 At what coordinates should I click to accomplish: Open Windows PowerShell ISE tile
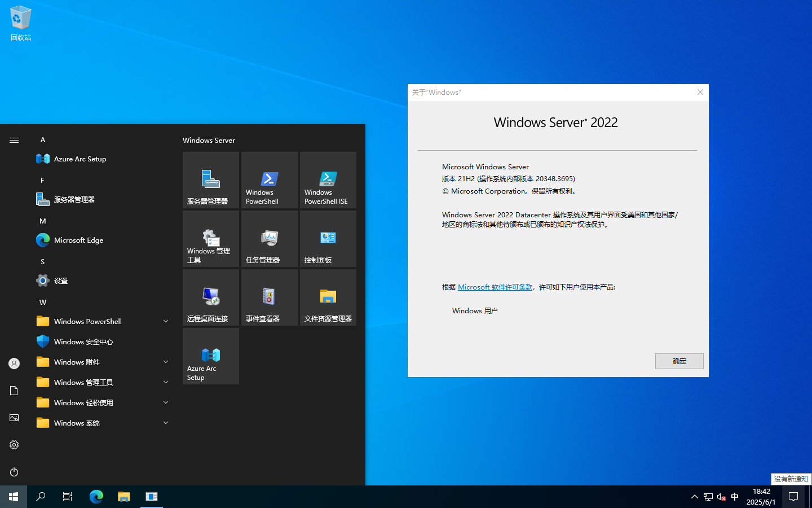pyautogui.click(x=328, y=180)
